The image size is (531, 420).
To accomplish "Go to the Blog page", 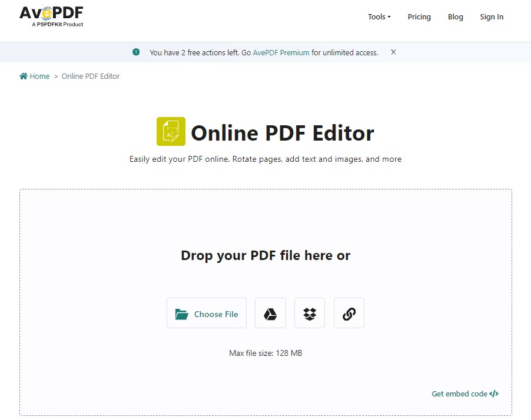I will coord(455,17).
